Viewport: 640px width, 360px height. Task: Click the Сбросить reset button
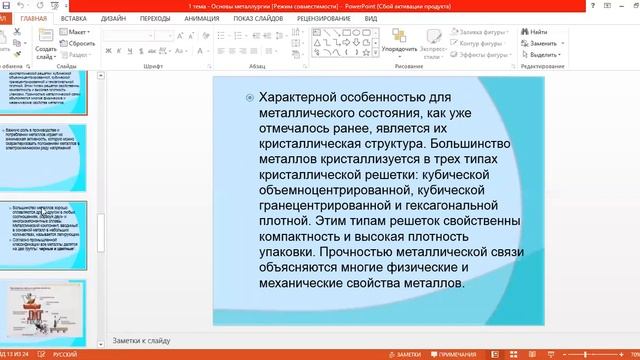point(78,43)
